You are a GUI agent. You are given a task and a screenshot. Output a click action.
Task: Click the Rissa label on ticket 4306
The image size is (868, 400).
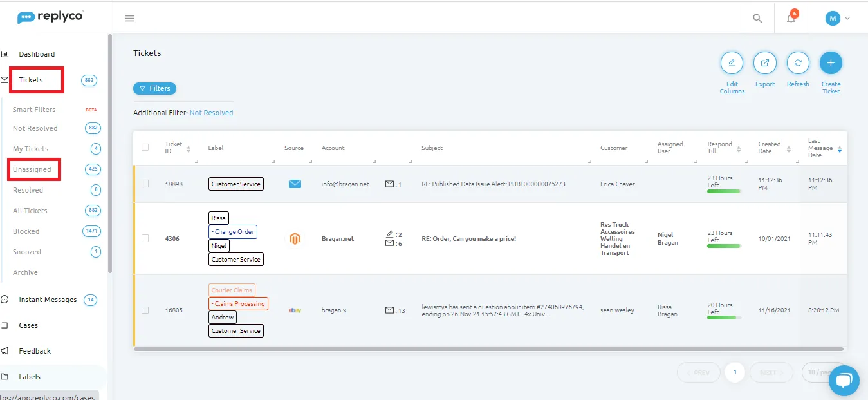click(x=219, y=218)
